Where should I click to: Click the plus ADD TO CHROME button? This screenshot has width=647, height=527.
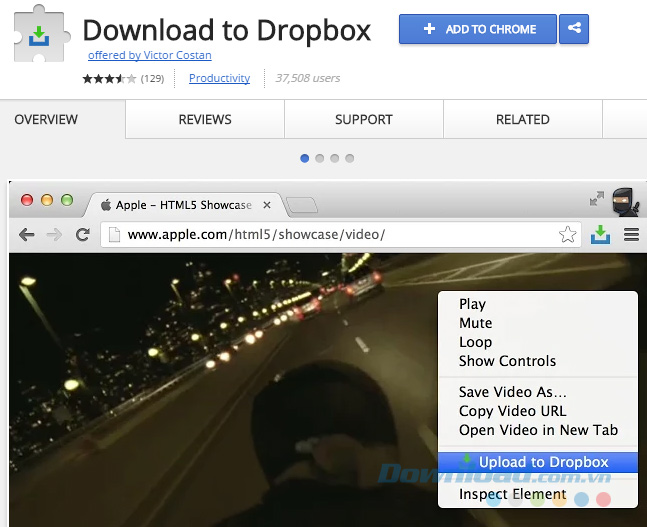(x=477, y=29)
